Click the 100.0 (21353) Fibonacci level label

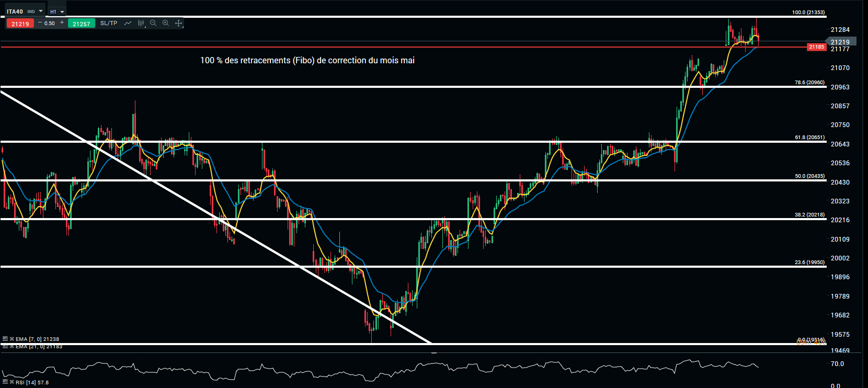click(x=808, y=12)
